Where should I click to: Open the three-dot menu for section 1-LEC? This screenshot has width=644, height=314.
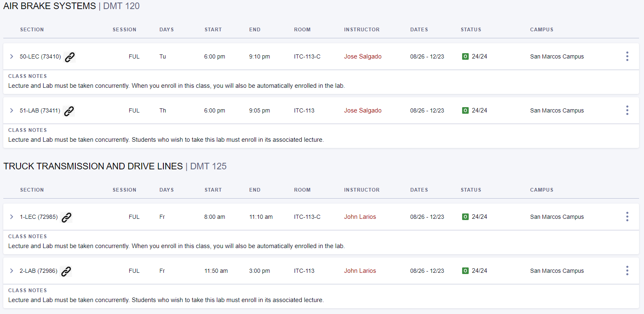[x=627, y=217]
